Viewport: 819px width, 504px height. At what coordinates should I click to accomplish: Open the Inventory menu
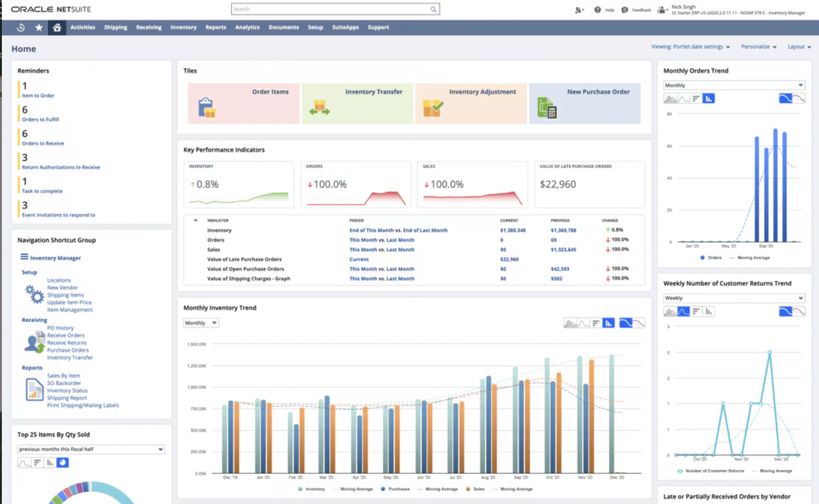point(183,27)
